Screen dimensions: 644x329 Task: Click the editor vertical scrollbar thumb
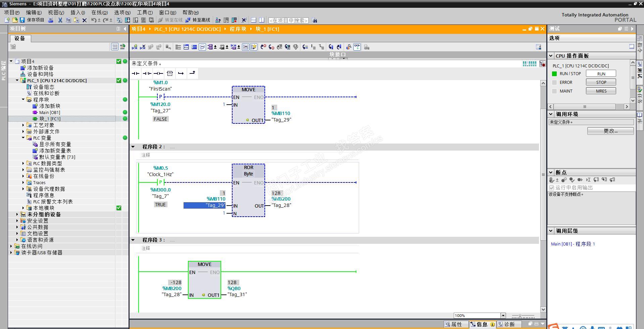543,174
